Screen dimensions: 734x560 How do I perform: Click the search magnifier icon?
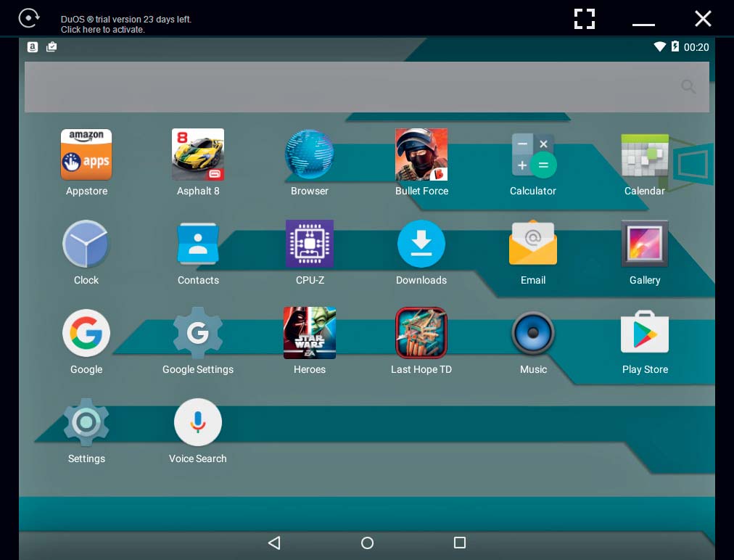click(688, 86)
